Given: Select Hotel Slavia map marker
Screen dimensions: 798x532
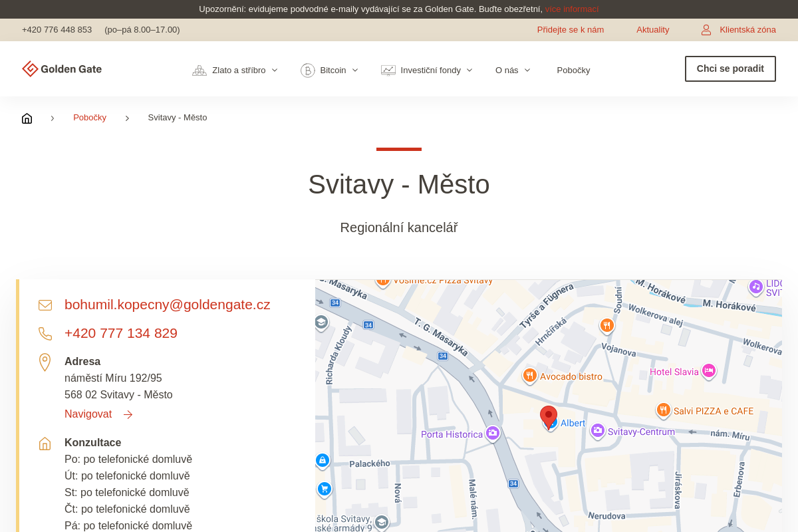Looking at the screenshot, I should (x=708, y=371).
